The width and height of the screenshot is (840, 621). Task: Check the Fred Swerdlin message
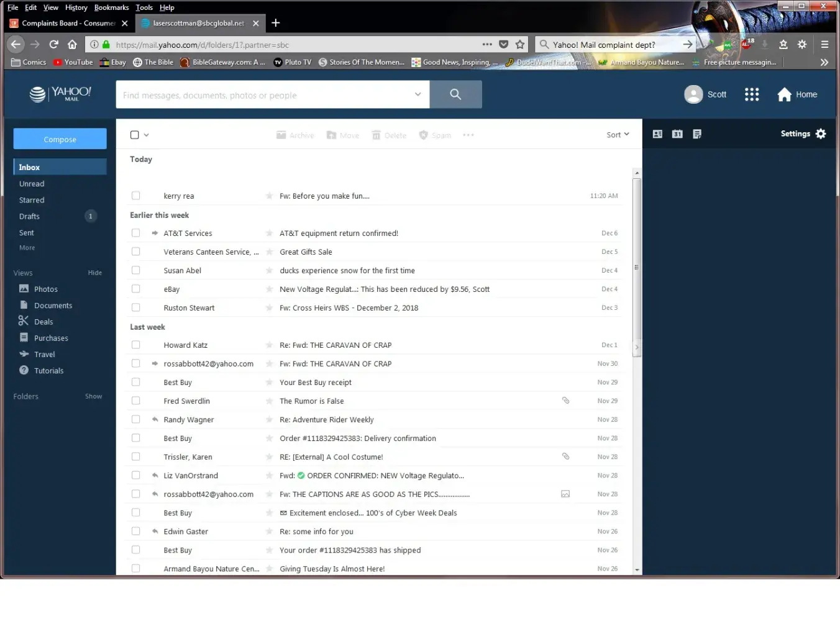(135, 401)
